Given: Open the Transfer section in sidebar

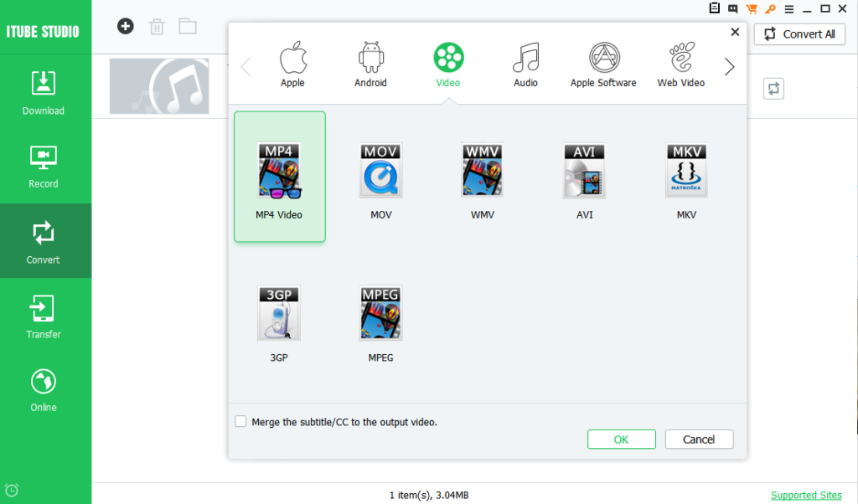Looking at the screenshot, I should (44, 316).
